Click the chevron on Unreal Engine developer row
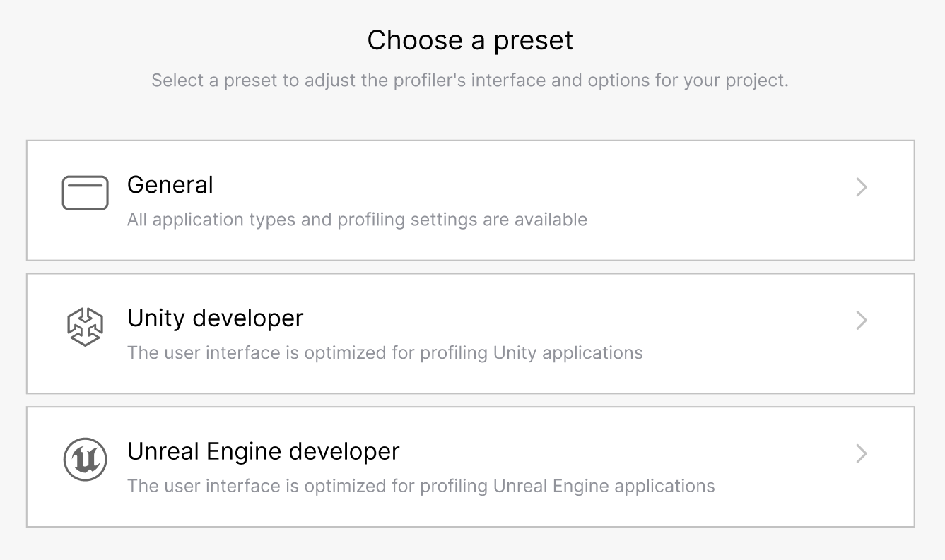Viewport: 945px width, 560px height. (x=861, y=453)
